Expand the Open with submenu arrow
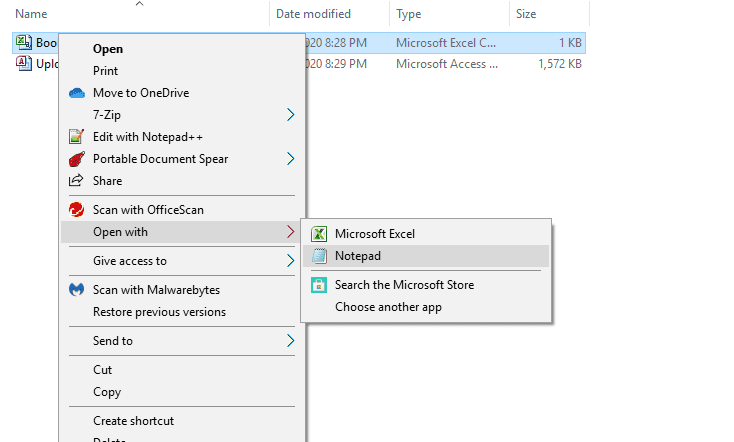This screenshot has height=442, width=734. (290, 231)
